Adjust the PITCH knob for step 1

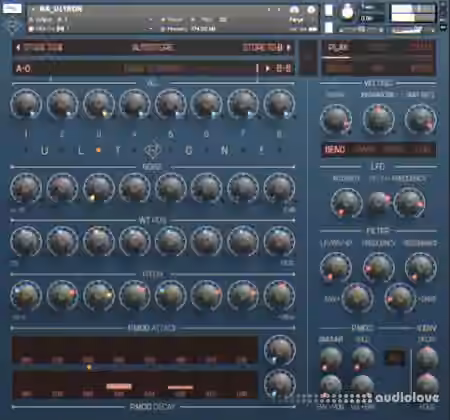click(26, 296)
